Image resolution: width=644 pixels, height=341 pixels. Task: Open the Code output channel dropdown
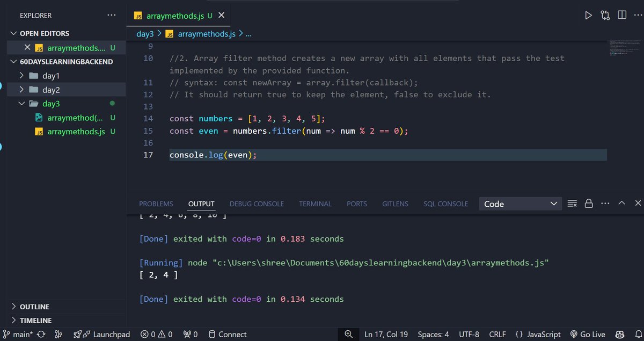[x=521, y=204]
